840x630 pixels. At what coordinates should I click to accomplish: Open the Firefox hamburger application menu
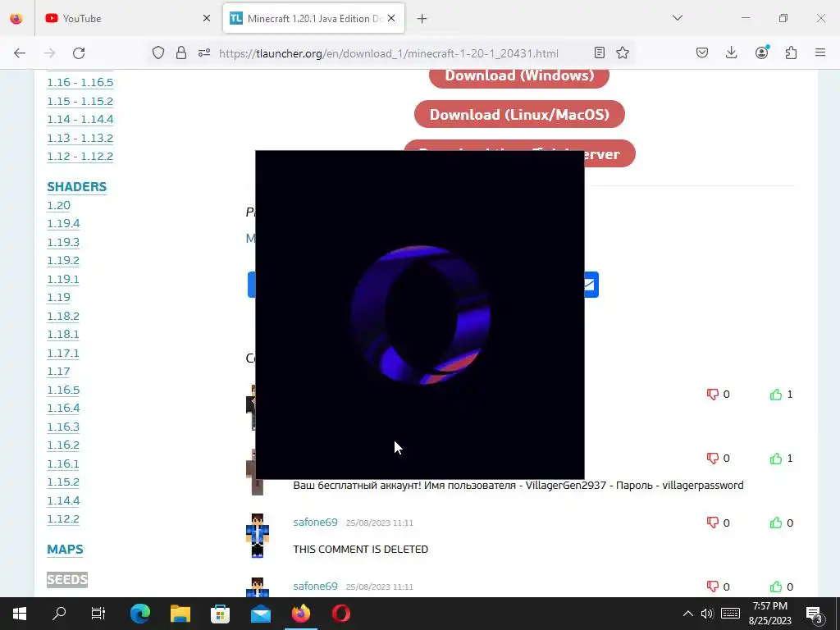click(x=820, y=52)
